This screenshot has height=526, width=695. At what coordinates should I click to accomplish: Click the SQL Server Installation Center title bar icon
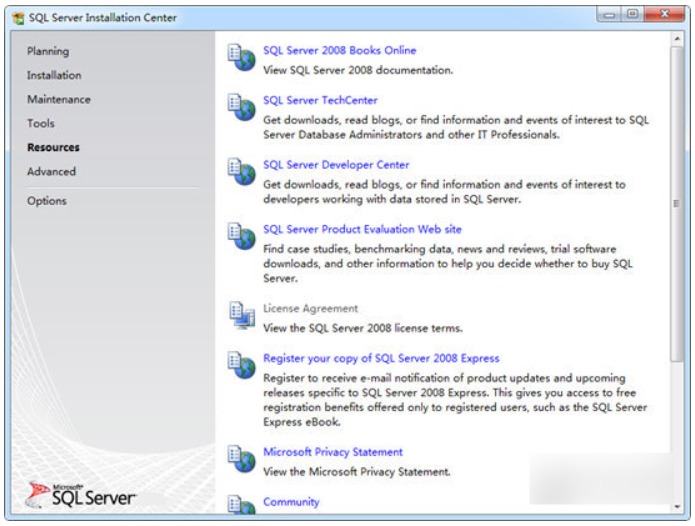19,18
